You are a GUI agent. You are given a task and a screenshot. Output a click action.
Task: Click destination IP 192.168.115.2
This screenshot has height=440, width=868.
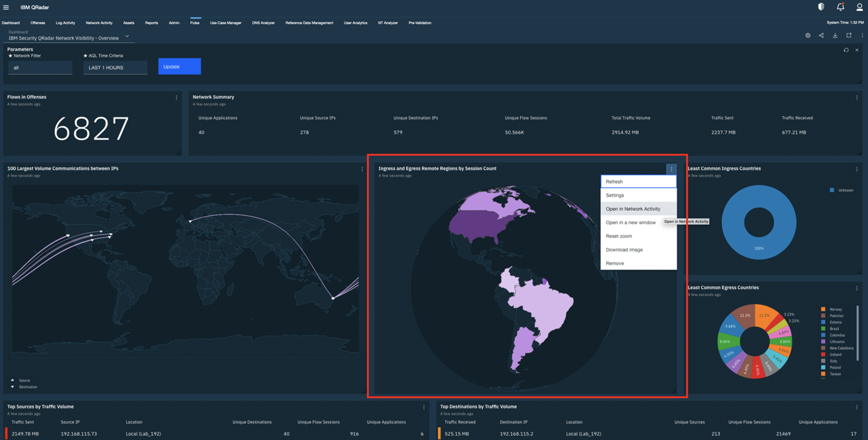click(x=517, y=434)
